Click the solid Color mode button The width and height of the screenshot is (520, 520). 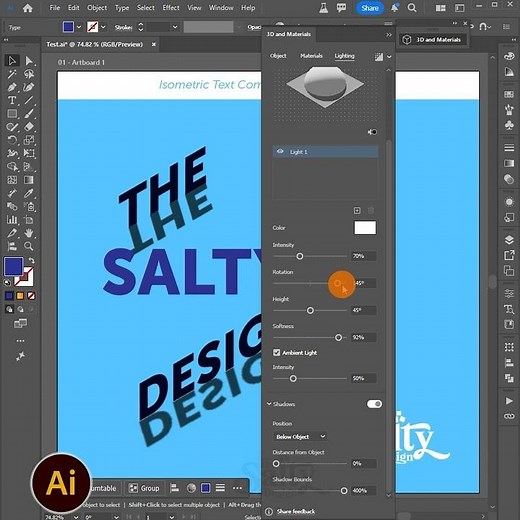(9, 296)
